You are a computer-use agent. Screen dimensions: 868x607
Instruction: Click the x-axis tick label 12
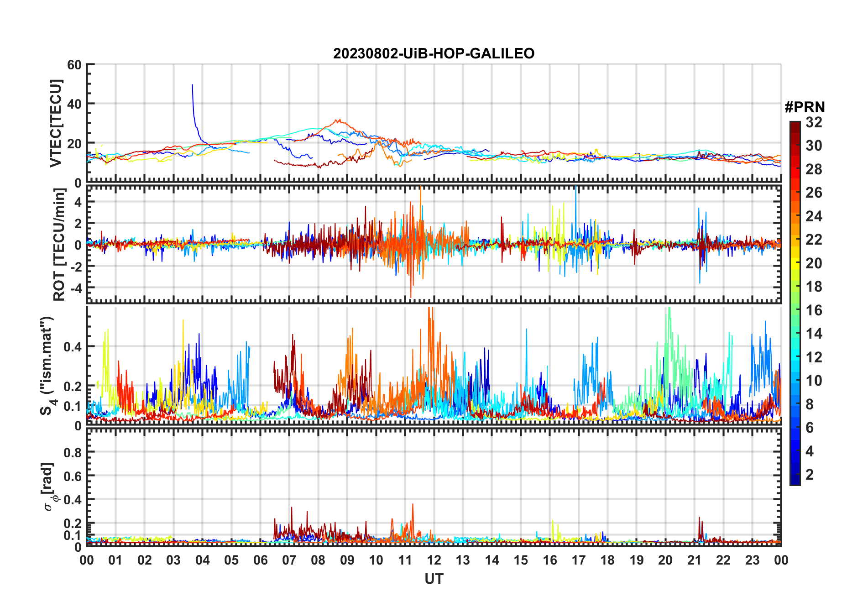(x=434, y=560)
